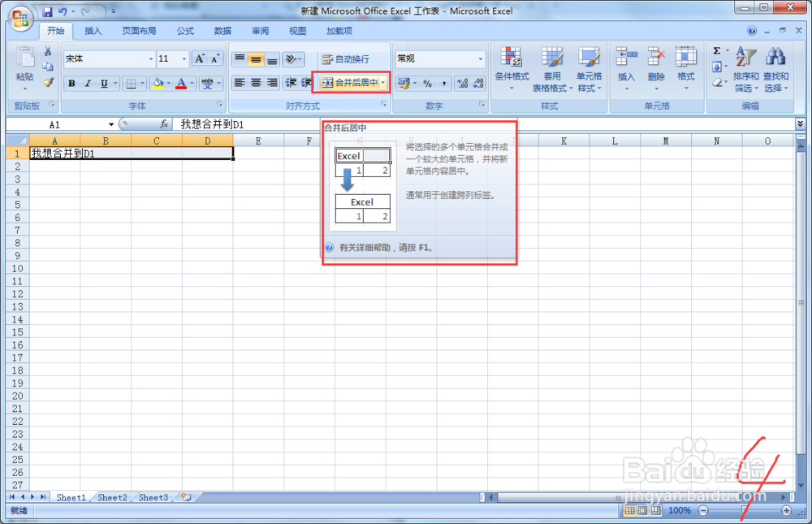This screenshot has width=812, height=524.
Task: Open 条件格式 conditional formatting
Action: point(512,69)
